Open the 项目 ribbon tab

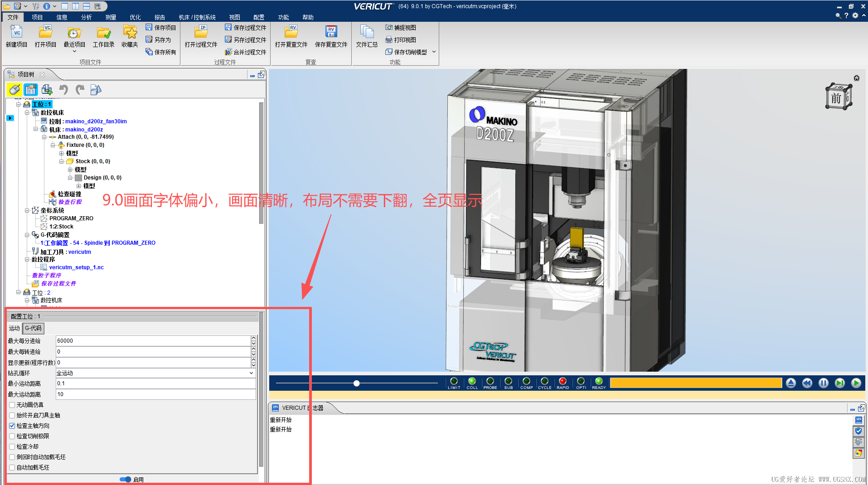[37, 17]
